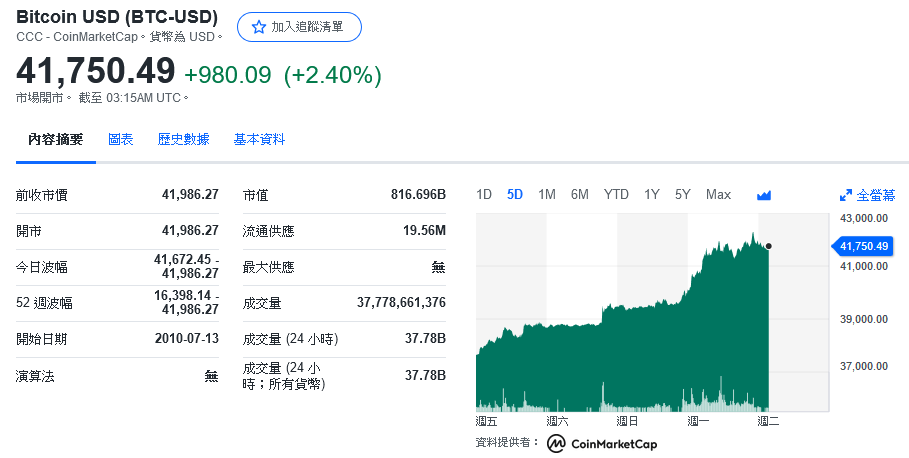Select the 5D chart range
This screenshot has width=909, height=458.
coord(515,194)
